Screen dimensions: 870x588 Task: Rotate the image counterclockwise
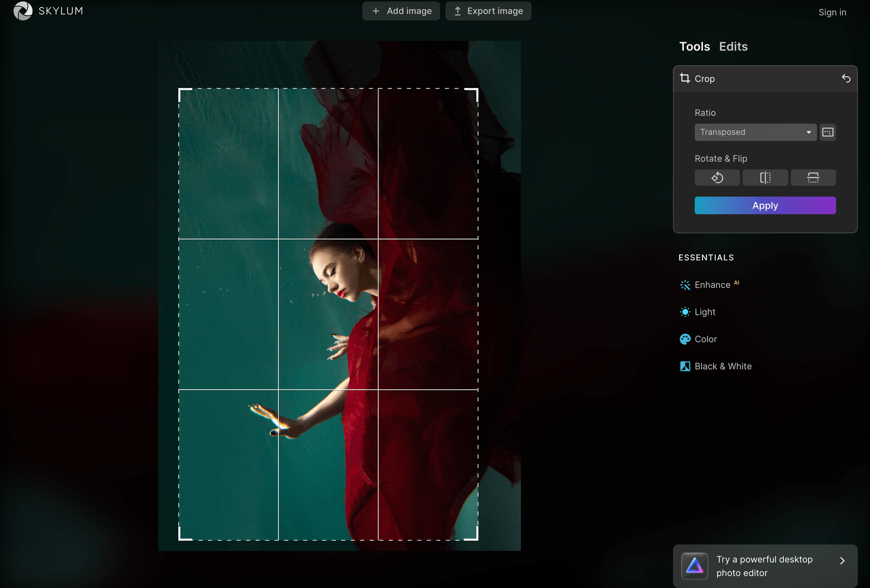click(x=717, y=177)
